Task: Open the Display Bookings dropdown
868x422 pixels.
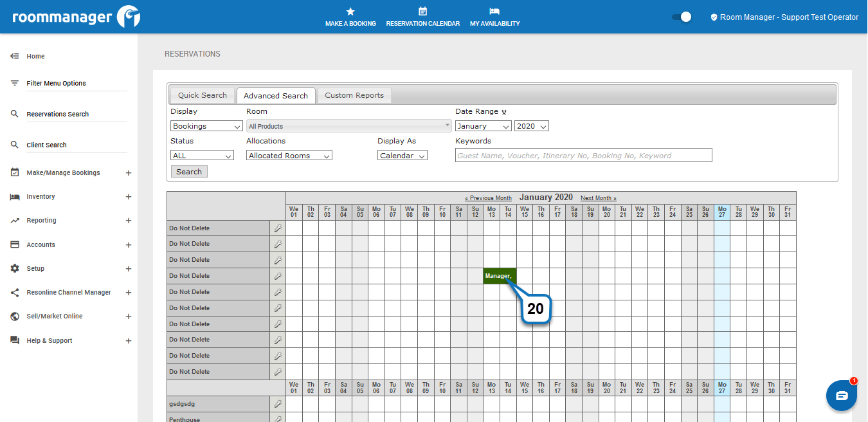Action: tap(206, 126)
